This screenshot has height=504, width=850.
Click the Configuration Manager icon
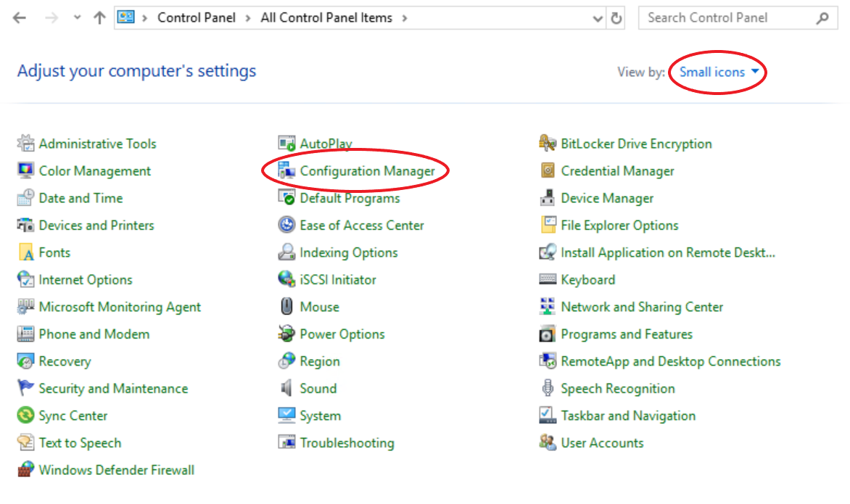click(286, 170)
